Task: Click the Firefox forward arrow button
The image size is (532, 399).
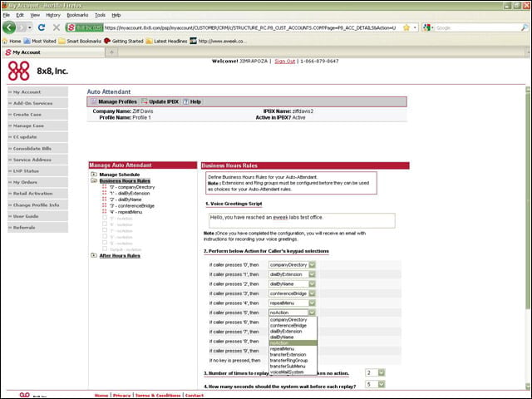Action: (22, 27)
